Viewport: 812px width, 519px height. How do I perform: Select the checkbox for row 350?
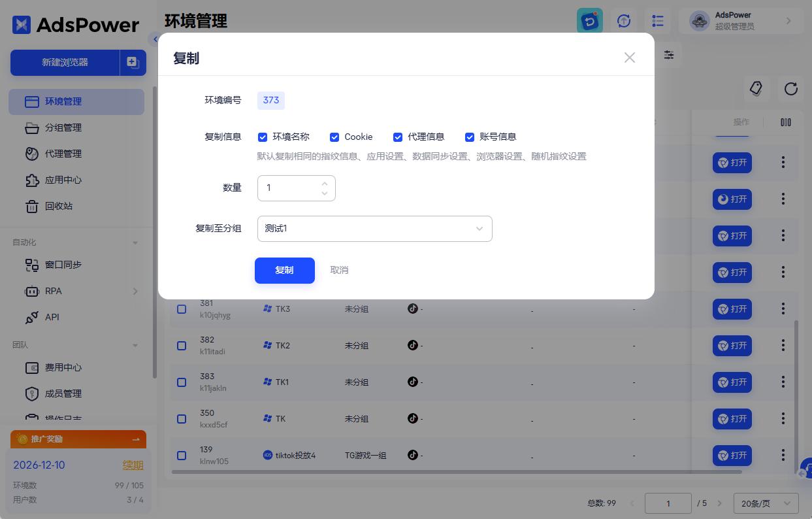click(x=182, y=418)
